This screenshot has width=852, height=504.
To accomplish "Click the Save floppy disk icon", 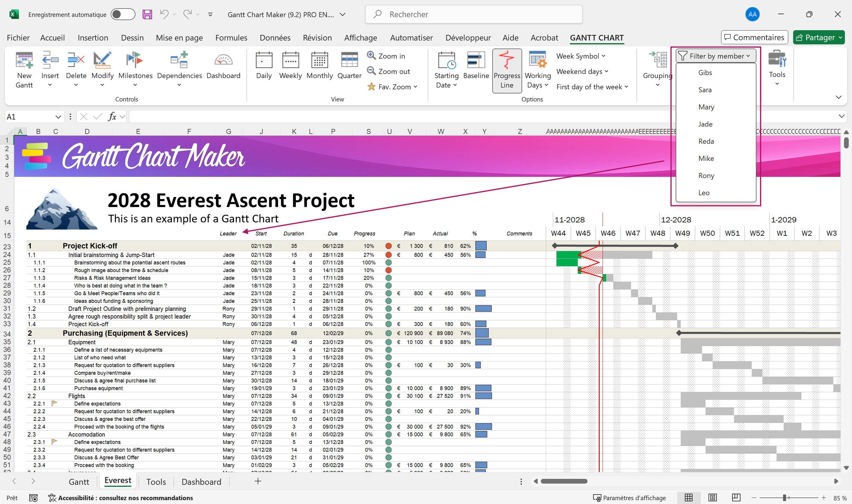I will (147, 14).
